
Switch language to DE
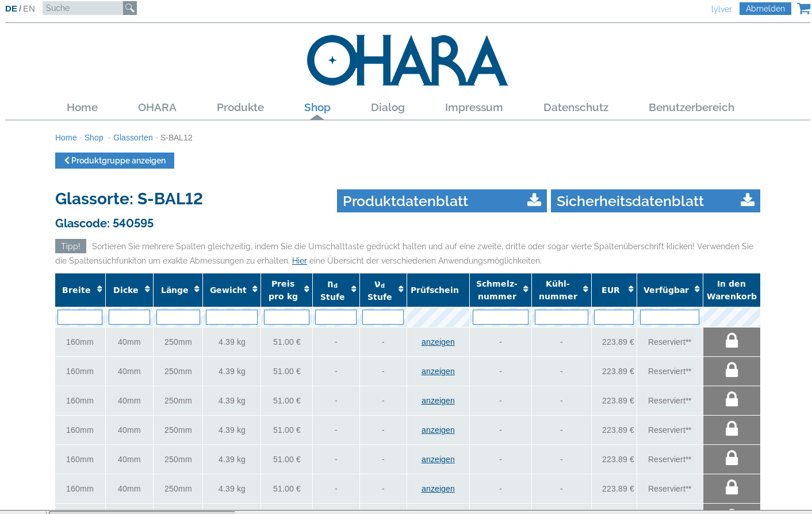[11, 9]
